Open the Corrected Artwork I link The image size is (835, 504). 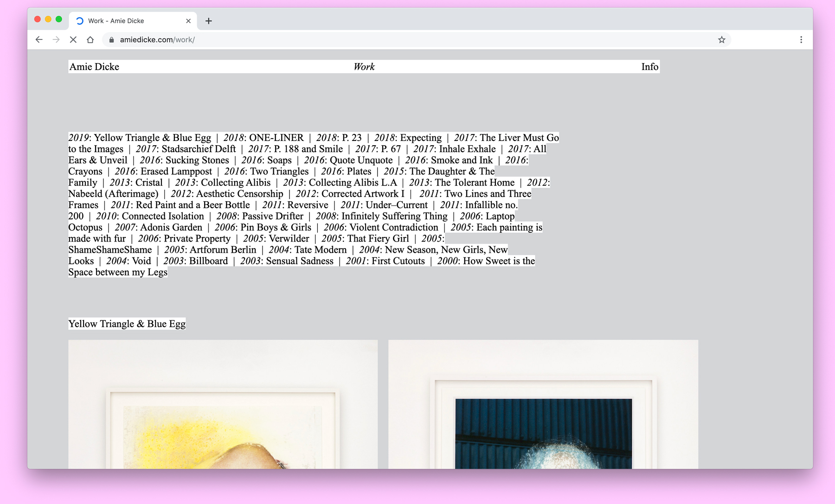pos(363,193)
